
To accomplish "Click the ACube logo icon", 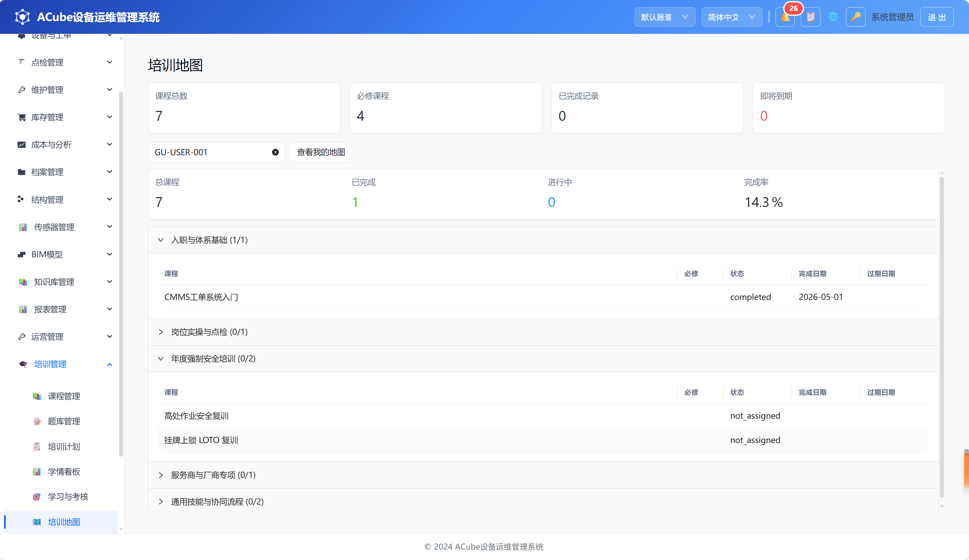I will click(22, 17).
